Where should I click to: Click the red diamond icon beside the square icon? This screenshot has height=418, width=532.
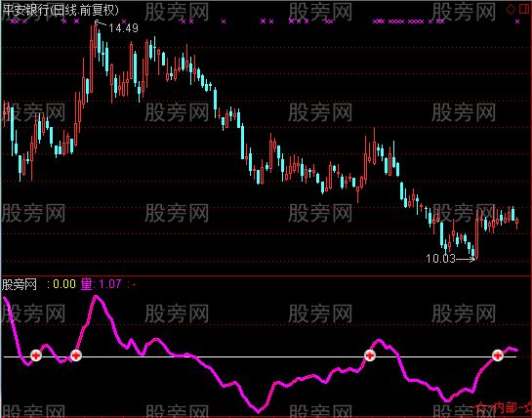pyautogui.click(x=511, y=9)
